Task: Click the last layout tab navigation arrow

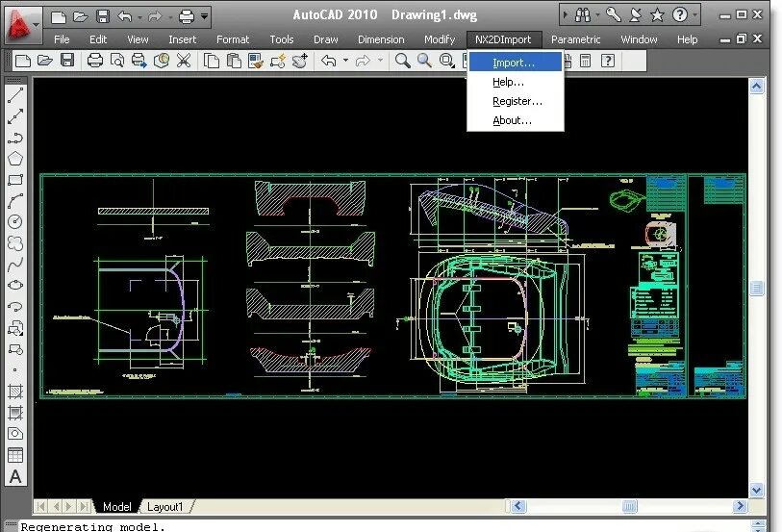Action: 85,507
